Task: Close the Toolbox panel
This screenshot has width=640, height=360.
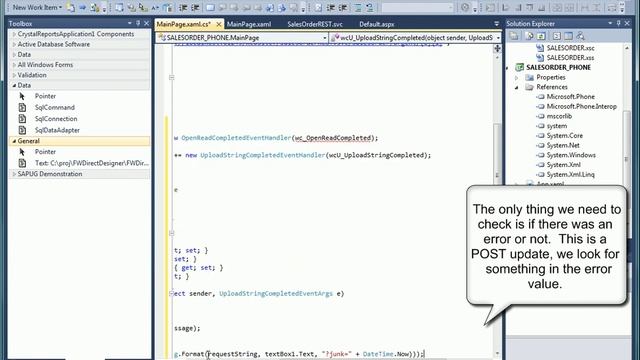Action: click(x=147, y=23)
